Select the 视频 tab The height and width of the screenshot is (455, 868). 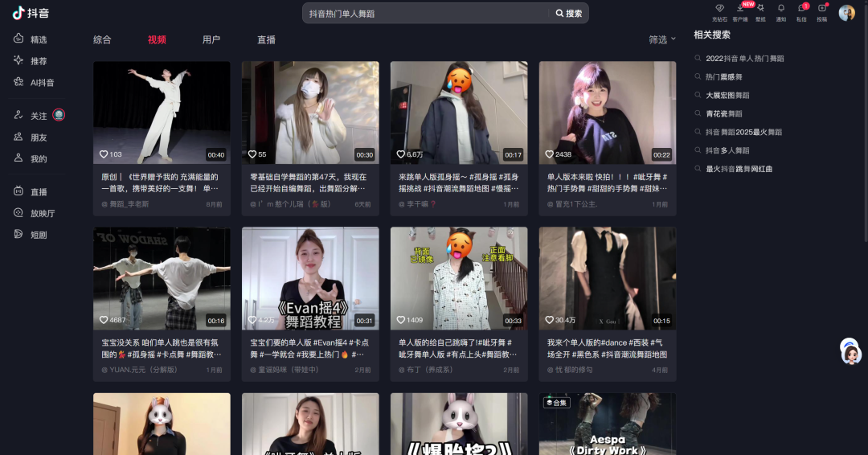click(x=157, y=40)
